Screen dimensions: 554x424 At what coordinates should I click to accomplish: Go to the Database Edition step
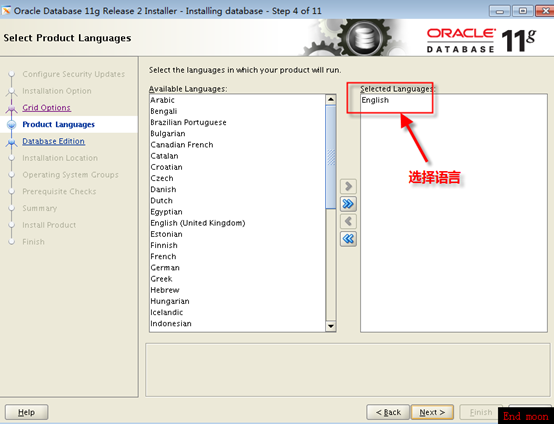point(54,141)
